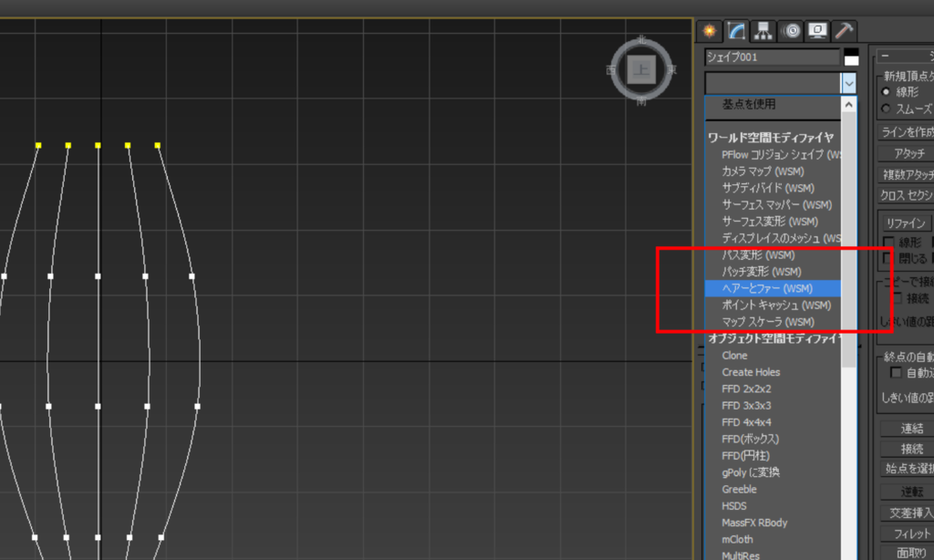This screenshot has height=560, width=934.
Task: Select the スムーズ radio button
Action: (886, 109)
